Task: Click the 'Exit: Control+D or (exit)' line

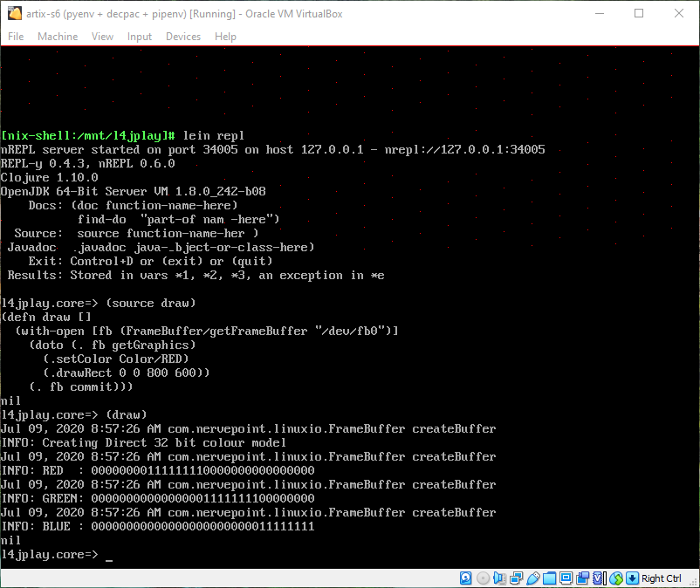Action: 150,262
